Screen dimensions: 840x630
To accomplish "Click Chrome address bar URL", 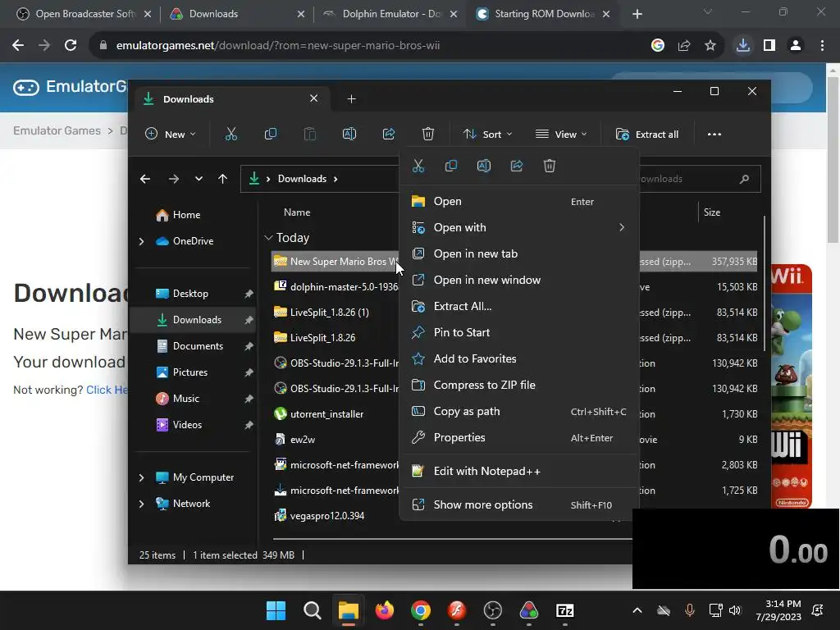I will pos(278,46).
